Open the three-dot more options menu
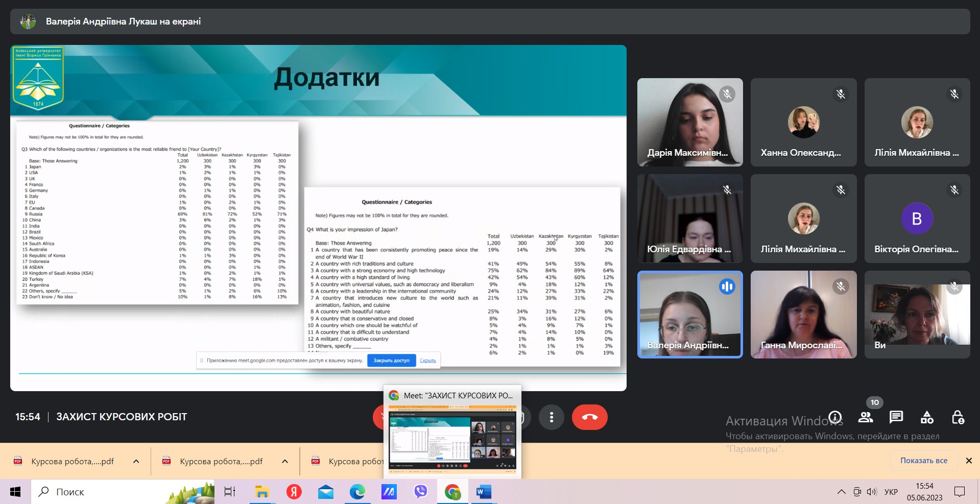 pos(551,417)
